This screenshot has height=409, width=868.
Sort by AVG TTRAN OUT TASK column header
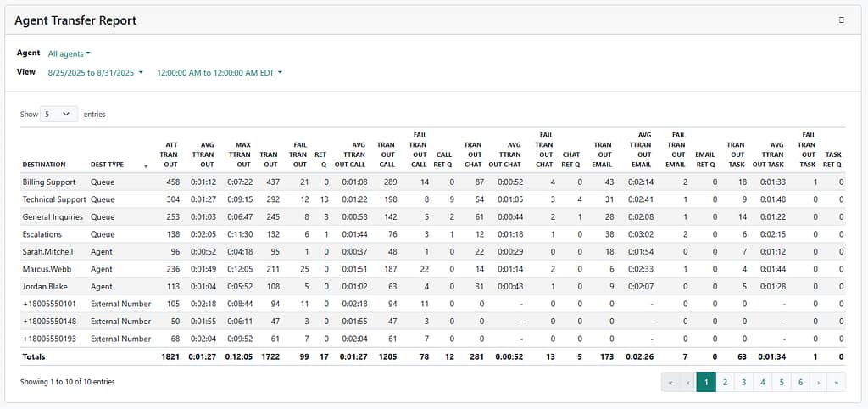768,154
